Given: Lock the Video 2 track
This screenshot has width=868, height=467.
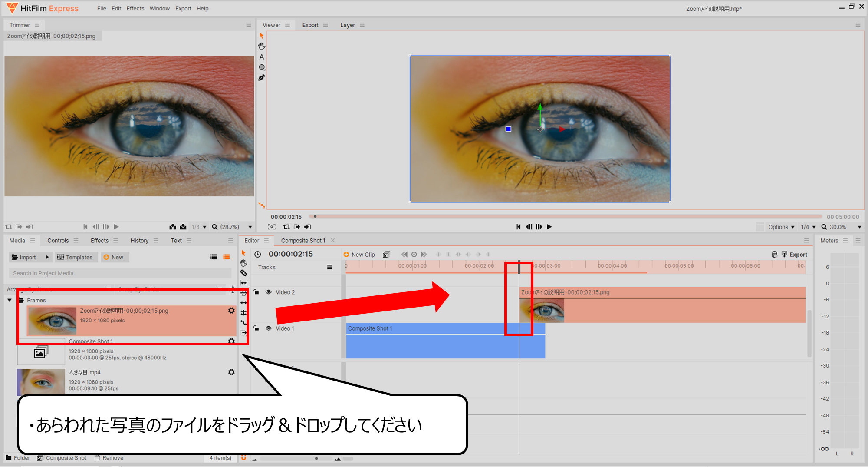Looking at the screenshot, I should pyautogui.click(x=256, y=292).
